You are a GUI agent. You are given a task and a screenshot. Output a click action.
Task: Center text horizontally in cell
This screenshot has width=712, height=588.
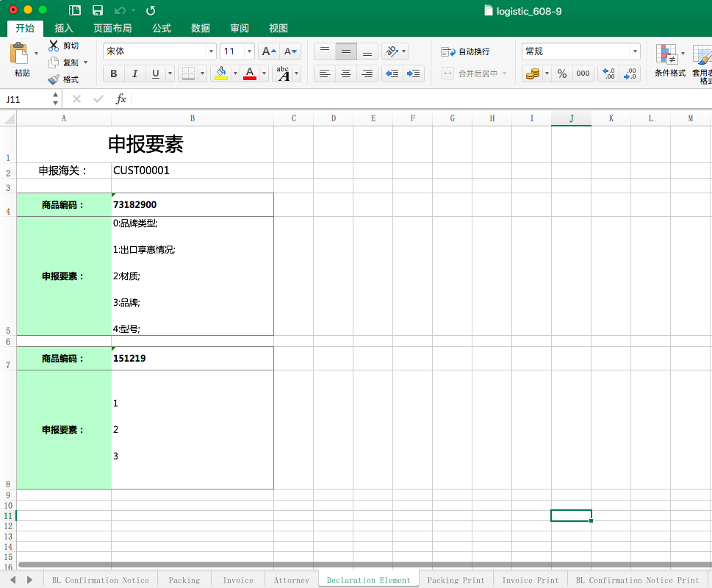tap(346, 73)
